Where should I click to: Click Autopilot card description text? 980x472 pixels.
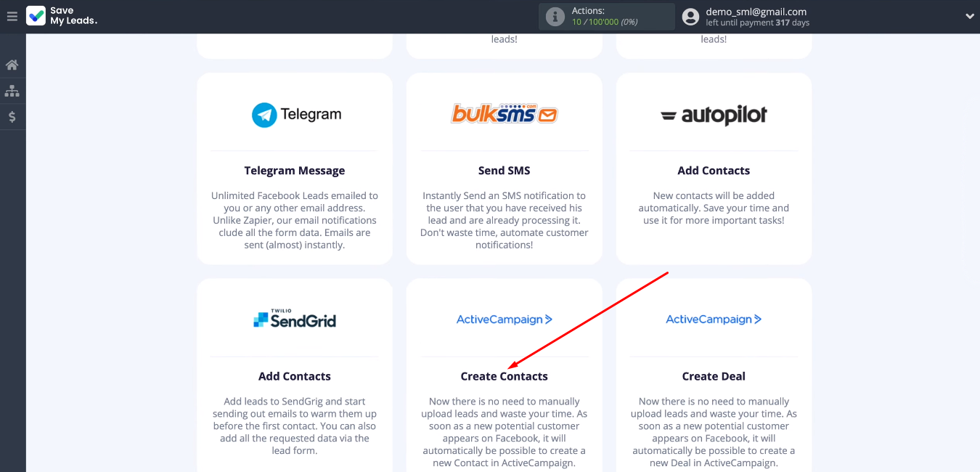pos(714,208)
